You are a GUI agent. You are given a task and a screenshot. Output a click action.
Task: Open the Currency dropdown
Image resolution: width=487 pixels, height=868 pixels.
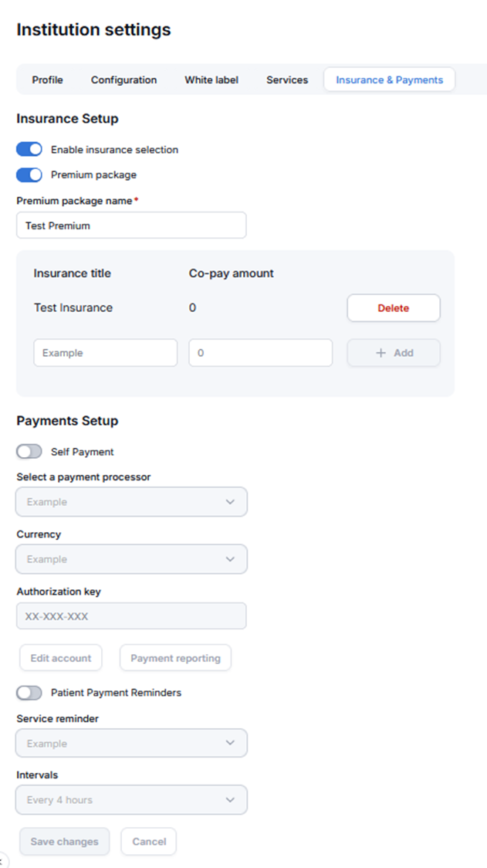click(x=131, y=559)
